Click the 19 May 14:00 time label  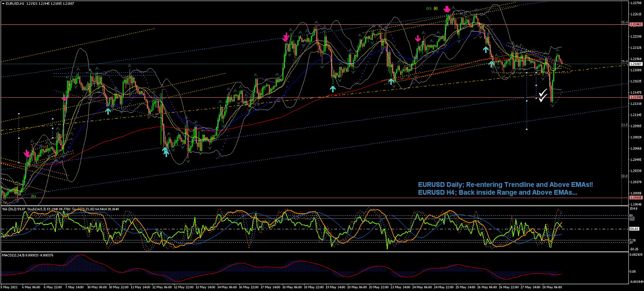tap(334, 287)
